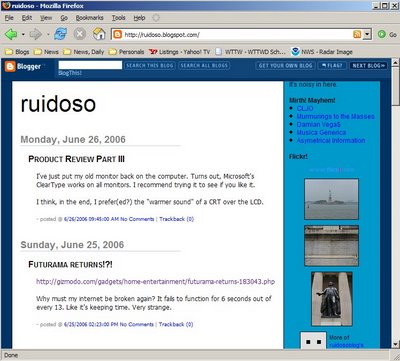The image size is (400, 361).
Task: Reload the page with the refresh icon
Action: click(60, 34)
